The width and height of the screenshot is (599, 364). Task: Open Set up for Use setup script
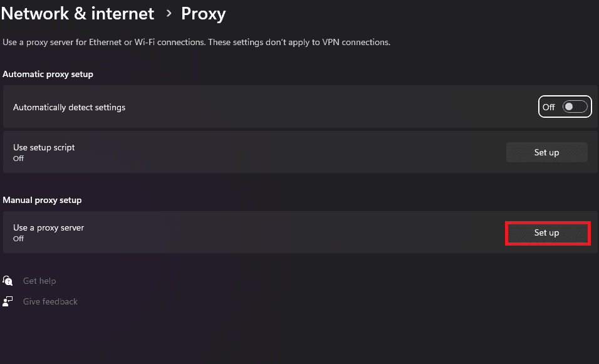tap(546, 152)
